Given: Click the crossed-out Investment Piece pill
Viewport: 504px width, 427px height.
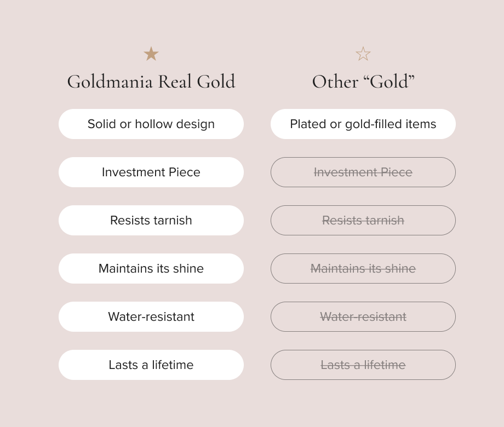Looking at the screenshot, I should click(x=363, y=172).
